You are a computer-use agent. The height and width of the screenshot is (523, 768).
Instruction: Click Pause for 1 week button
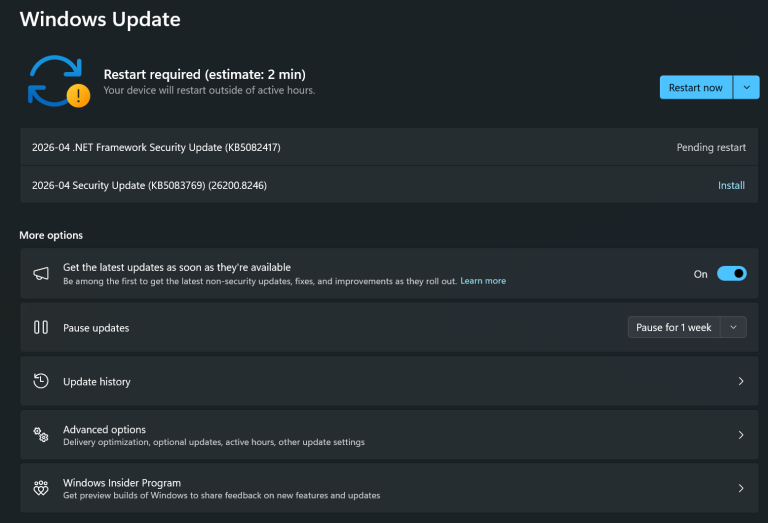(673, 327)
